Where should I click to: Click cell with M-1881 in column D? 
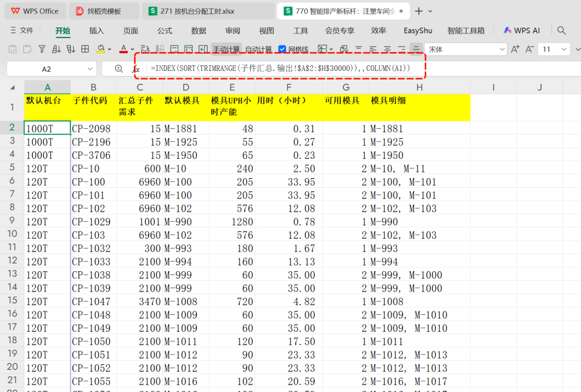click(x=186, y=129)
